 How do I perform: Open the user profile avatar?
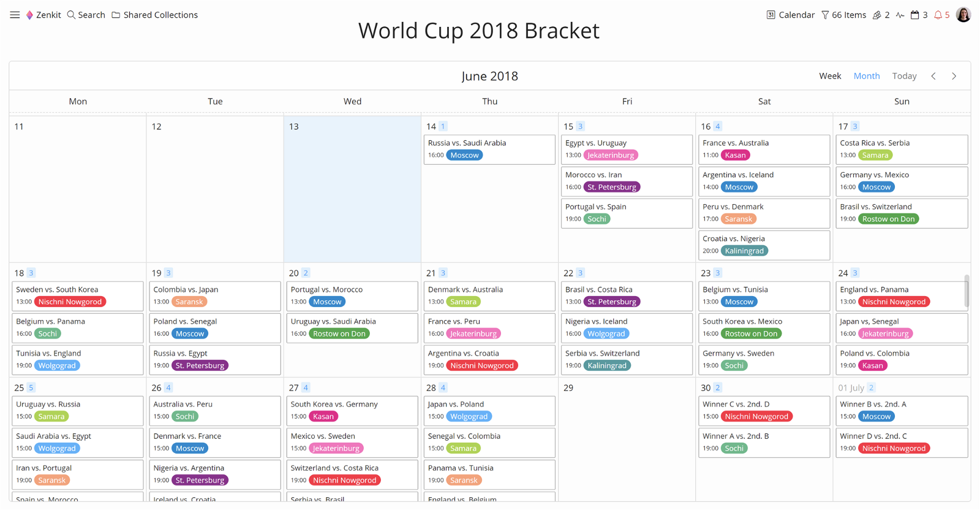pyautogui.click(x=963, y=15)
